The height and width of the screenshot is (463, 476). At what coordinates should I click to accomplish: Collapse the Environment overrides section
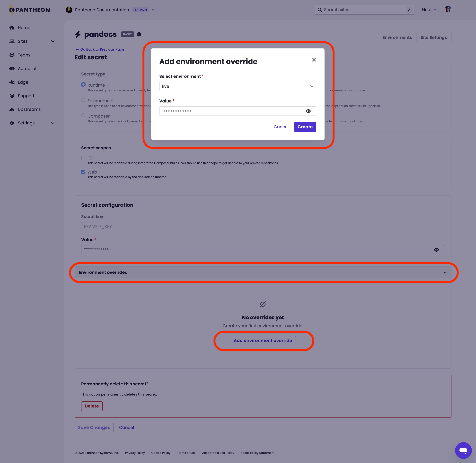(x=445, y=272)
